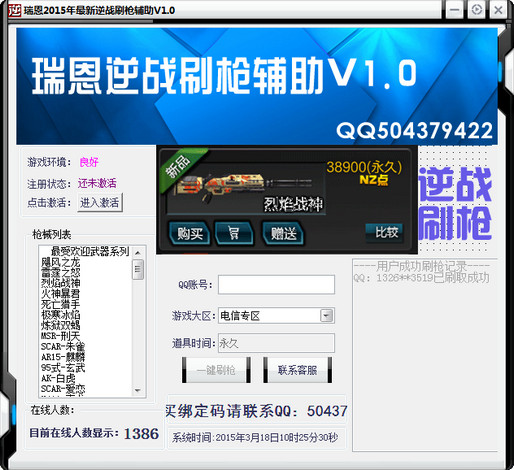Click the 道具时间 field showing 永久
This screenshot has height=470, width=514.
tap(276, 343)
